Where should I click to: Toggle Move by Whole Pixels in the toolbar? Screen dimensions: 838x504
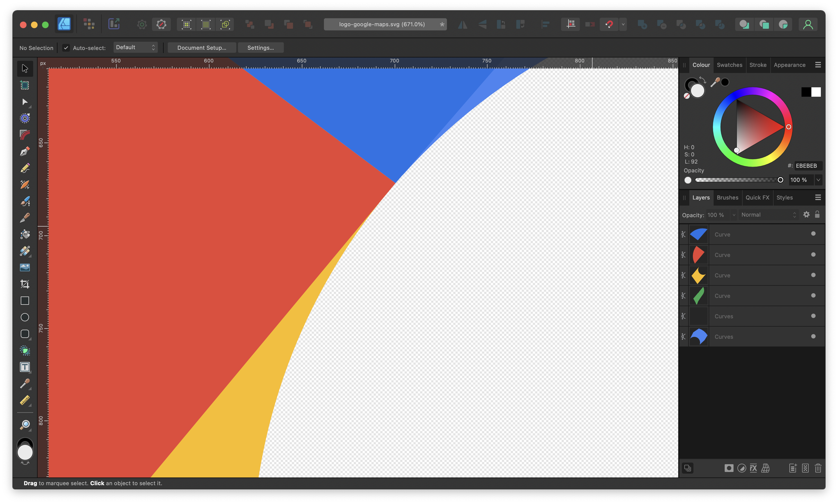pos(590,24)
